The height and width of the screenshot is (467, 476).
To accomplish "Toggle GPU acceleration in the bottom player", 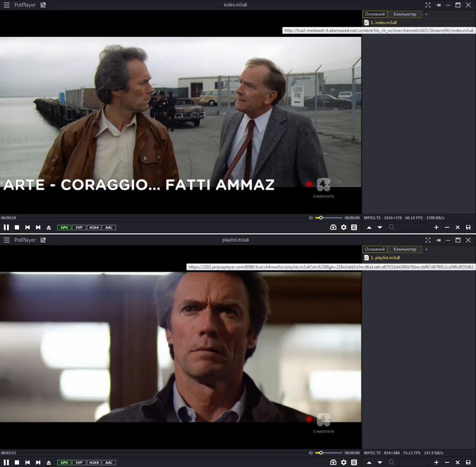I will tap(64, 463).
